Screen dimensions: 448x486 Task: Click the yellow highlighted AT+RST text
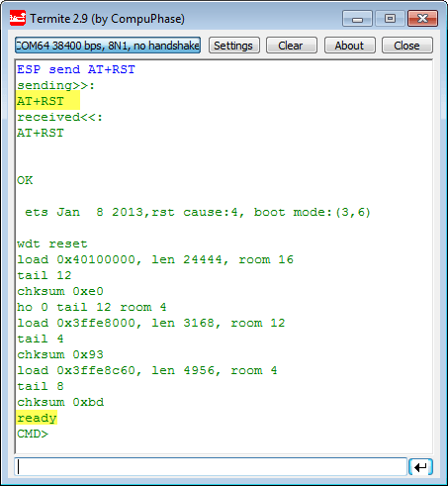pyautogui.click(x=41, y=101)
